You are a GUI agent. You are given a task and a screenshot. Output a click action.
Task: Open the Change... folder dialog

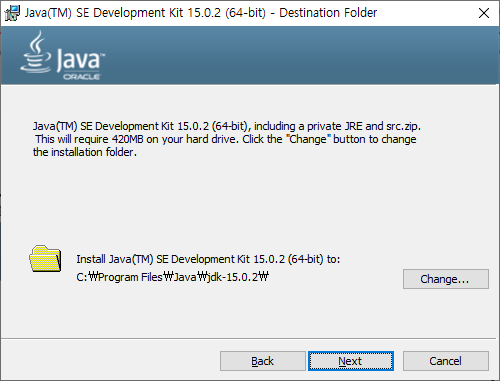point(446,279)
